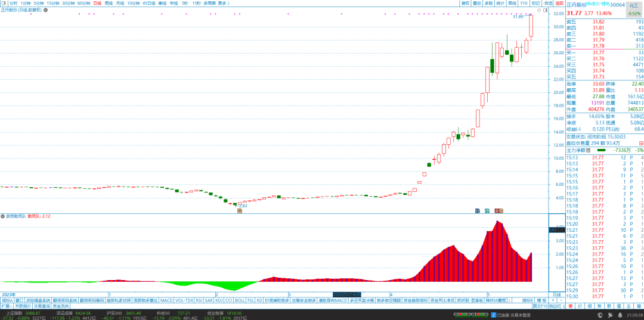Switch to the 周线 weekly period
644x320 pixels.
pyautogui.click(x=109, y=3)
